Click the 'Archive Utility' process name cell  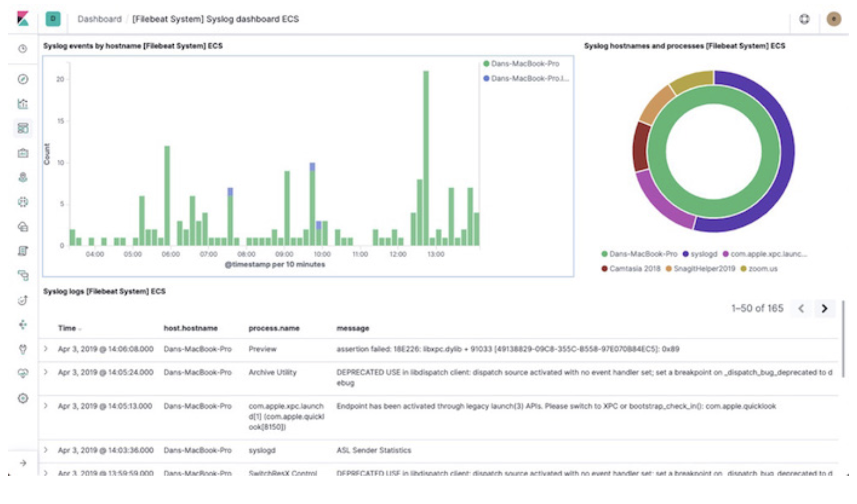[x=272, y=372]
